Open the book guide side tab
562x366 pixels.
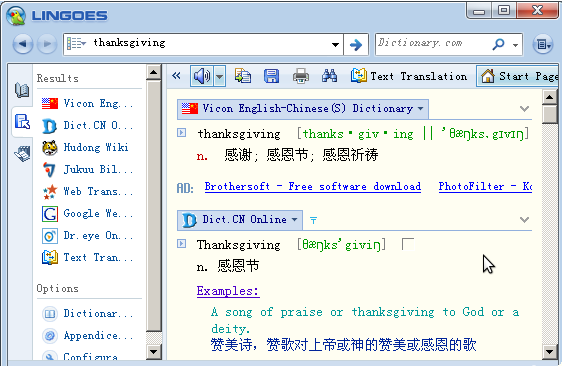[x=22, y=90]
